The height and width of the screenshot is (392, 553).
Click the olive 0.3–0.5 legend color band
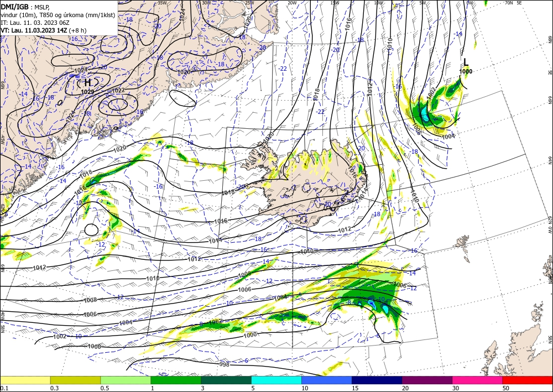(x=75, y=380)
